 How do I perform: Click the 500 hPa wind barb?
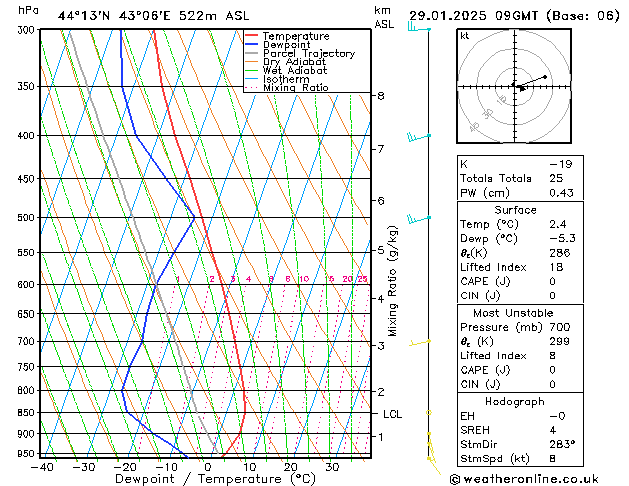[418, 217]
